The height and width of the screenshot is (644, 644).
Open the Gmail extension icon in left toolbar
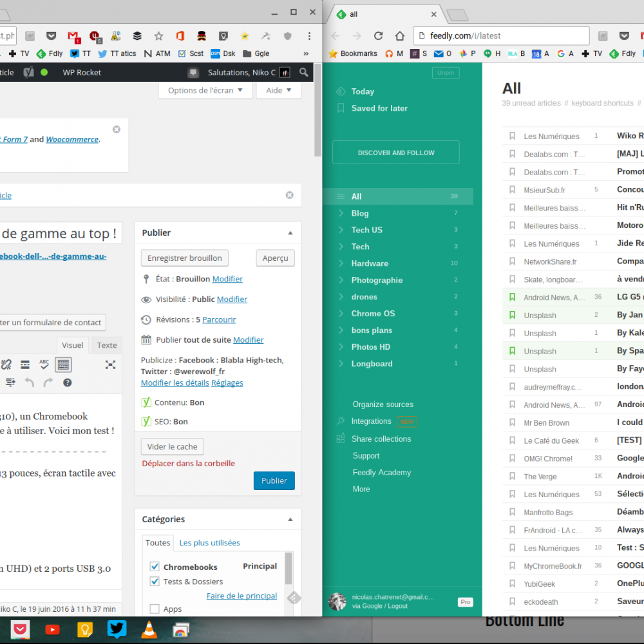73,37
